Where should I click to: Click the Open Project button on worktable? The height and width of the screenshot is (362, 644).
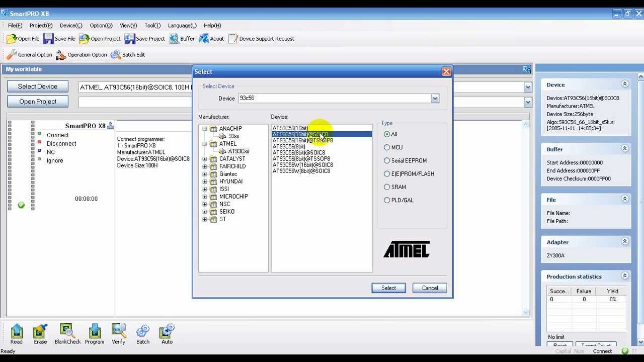(38, 102)
